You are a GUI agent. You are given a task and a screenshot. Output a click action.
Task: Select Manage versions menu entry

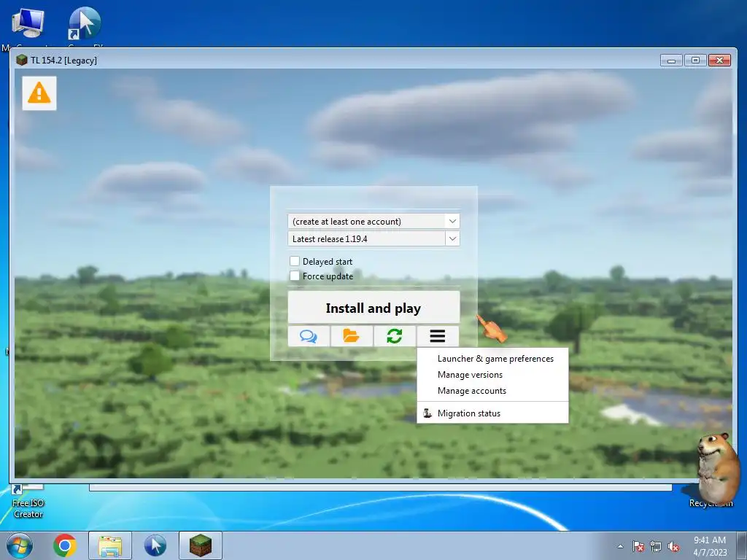click(x=492, y=375)
